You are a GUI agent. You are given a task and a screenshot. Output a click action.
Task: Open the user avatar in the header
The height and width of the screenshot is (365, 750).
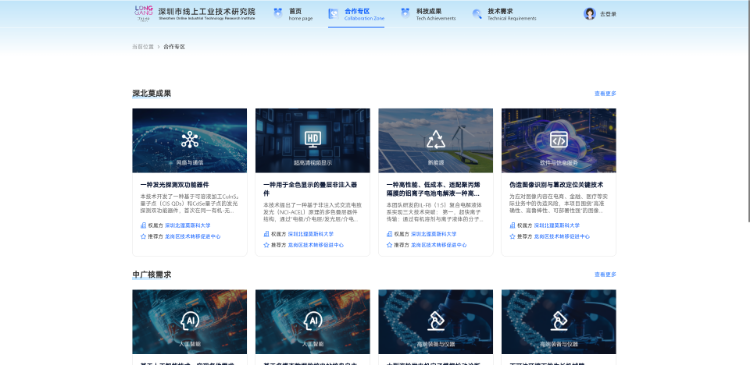tap(589, 13)
